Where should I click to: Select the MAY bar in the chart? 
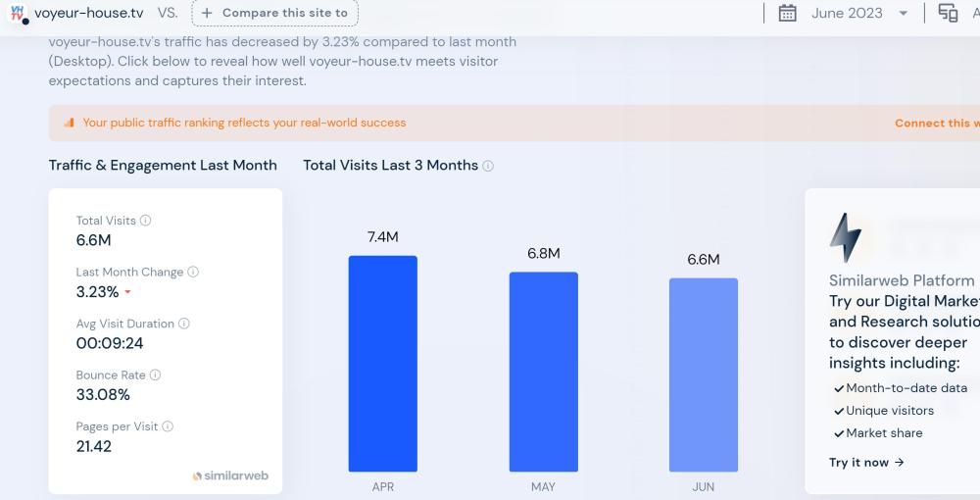(x=543, y=372)
